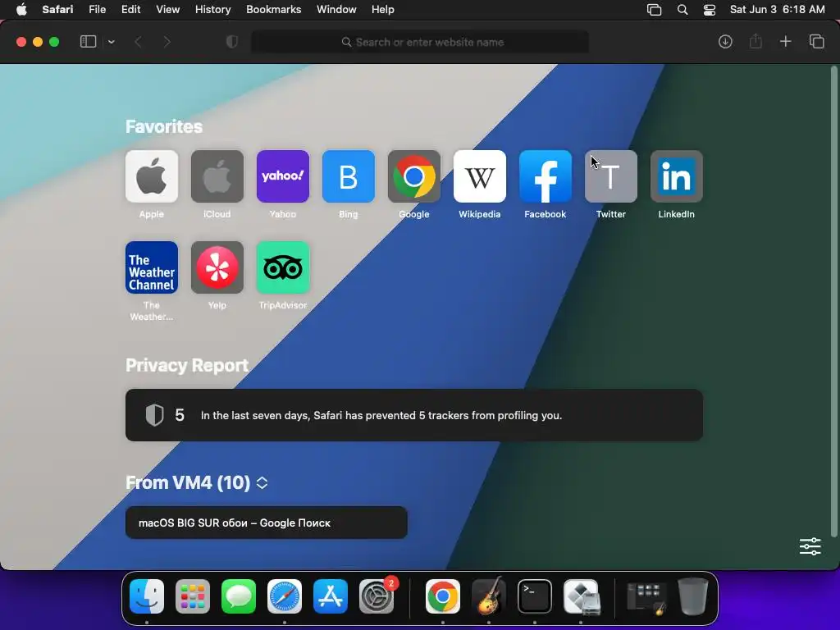Open the Apple system menu
Image resolution: width=840 pixels, height=630 pixels.
pyautogui.click(x=21, y=10)
